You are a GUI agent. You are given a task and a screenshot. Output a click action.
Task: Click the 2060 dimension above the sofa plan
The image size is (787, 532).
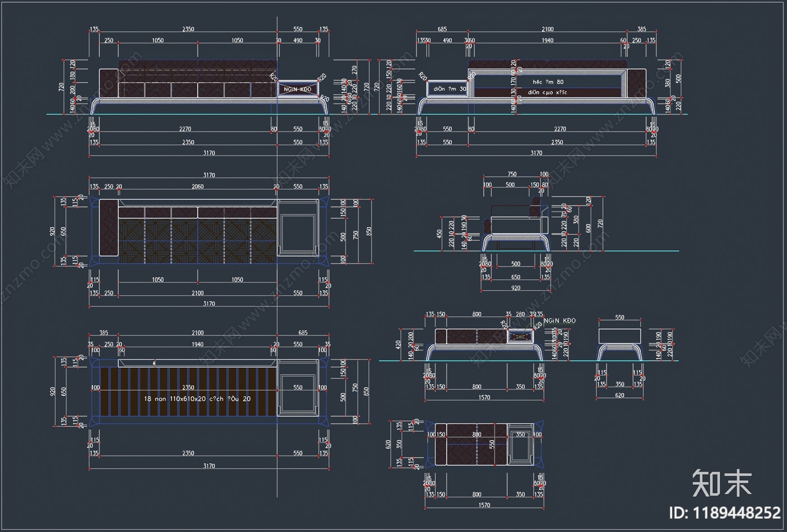tap(197, 187)
